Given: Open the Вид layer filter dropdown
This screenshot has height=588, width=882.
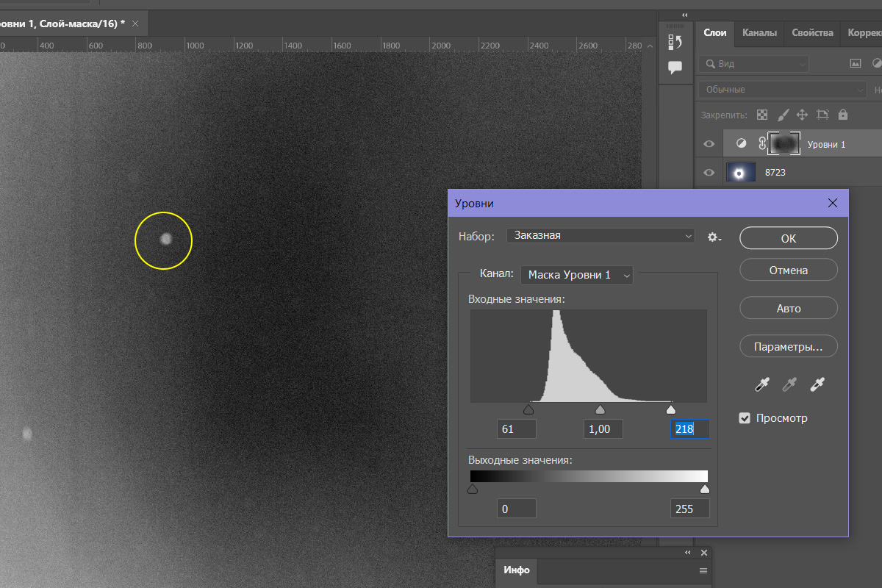Looking at the screenshot, I should [753, 64].
